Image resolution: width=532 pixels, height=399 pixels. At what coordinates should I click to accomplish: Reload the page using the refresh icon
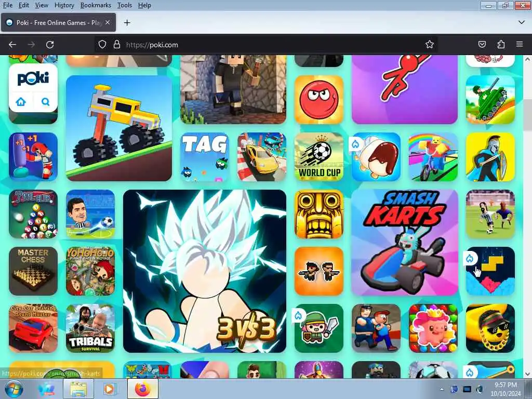(x=50, y=45)
